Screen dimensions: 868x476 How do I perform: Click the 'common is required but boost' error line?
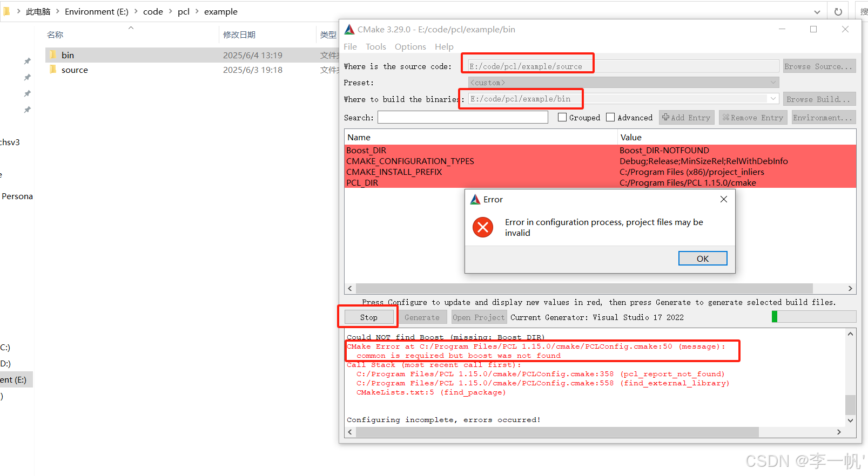point(459,356)
